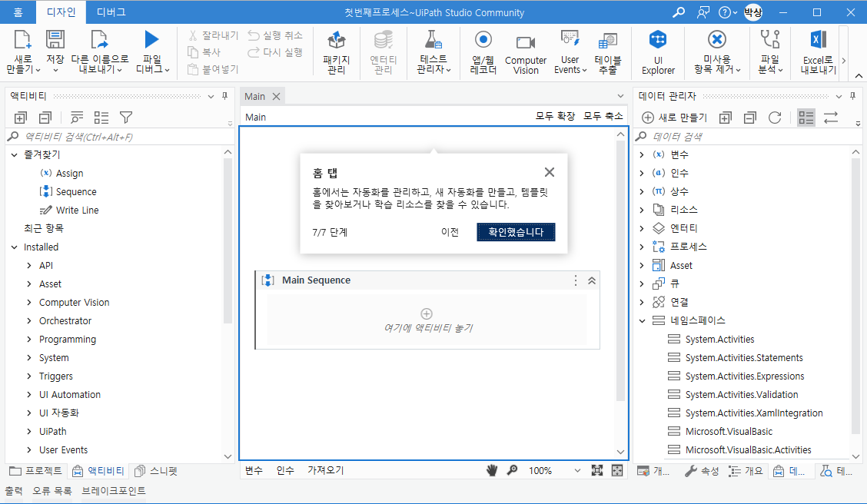Click the add activity plus icon

tap(427, 313)
